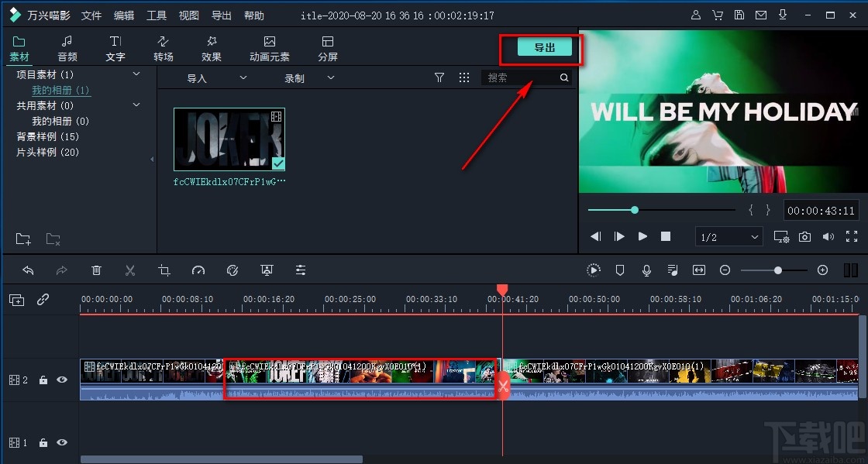Open color tuning with the palette icon
868x464 pixels.
[x=232, y=270]
